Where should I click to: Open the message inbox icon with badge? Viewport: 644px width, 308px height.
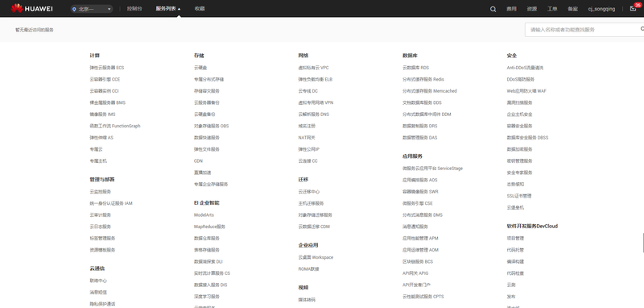(x=633, y=9)
